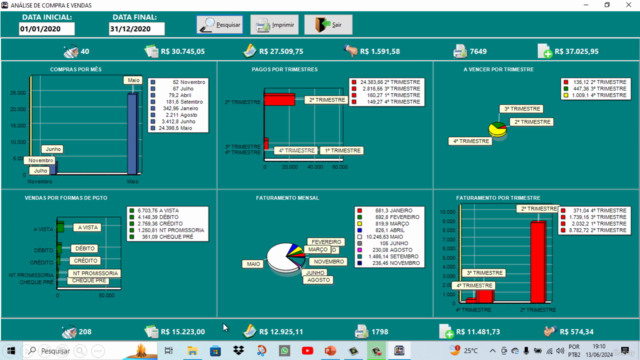The image size is (640, 360).
Task: Click the yellow swatch for 1.009,1 4º TRIMESTRE
Action: click(566, 95)
